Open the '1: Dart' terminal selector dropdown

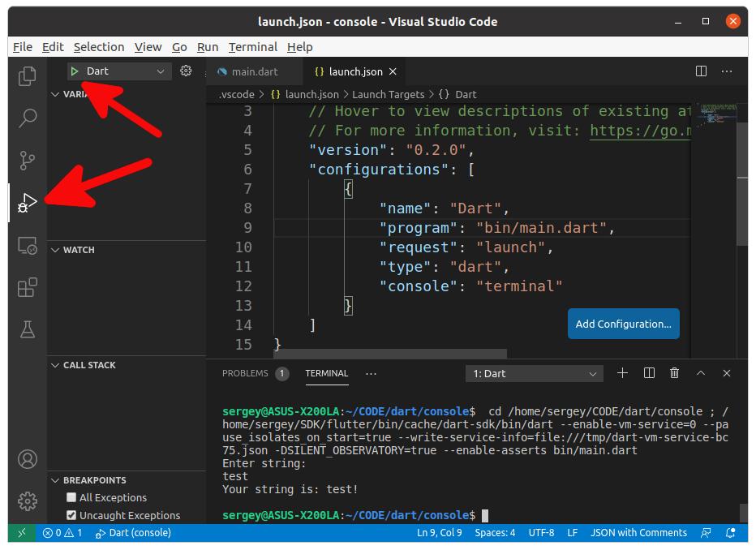534,374
